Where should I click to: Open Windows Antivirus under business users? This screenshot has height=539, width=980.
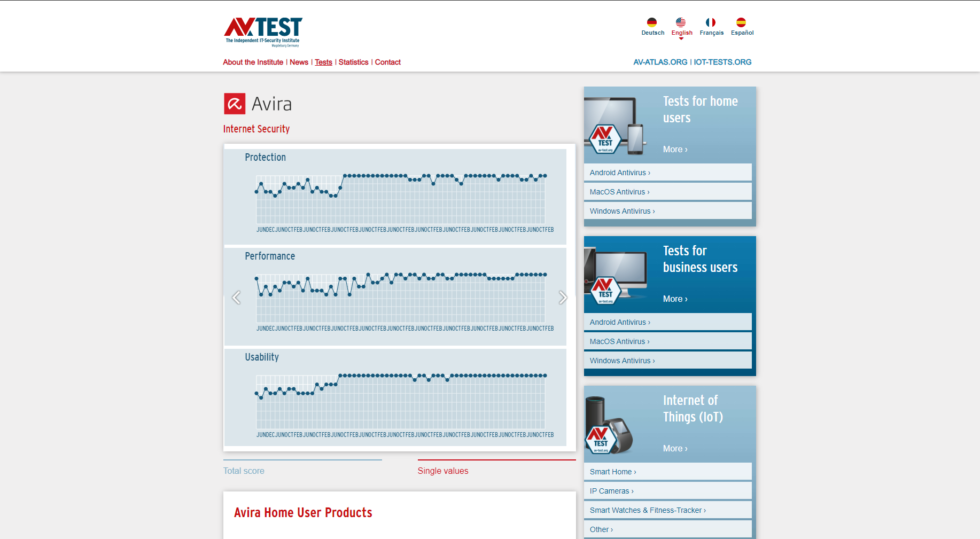coord(668,361)
